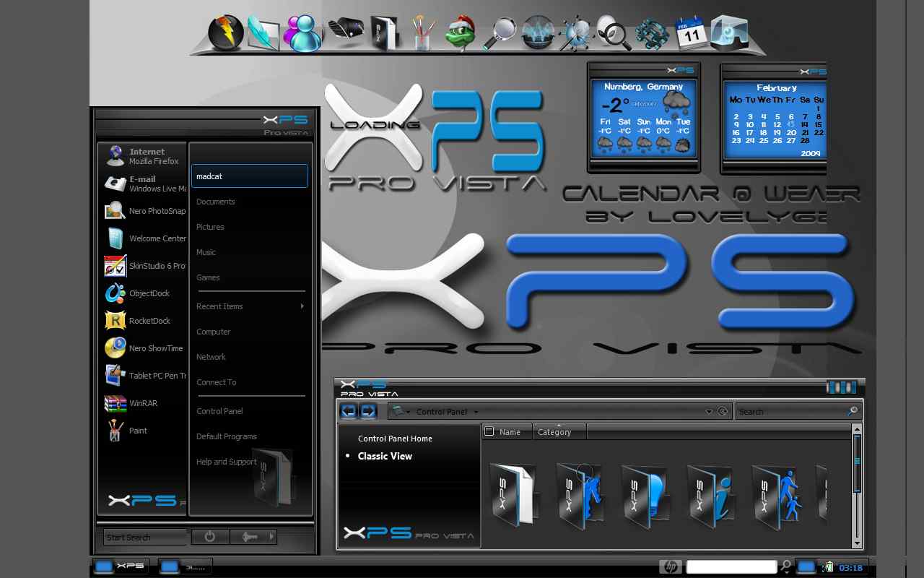This screenshot has height=578, width=924.
Task: Open Nero ShowTime from Start menu
Action: click(143, 348)
